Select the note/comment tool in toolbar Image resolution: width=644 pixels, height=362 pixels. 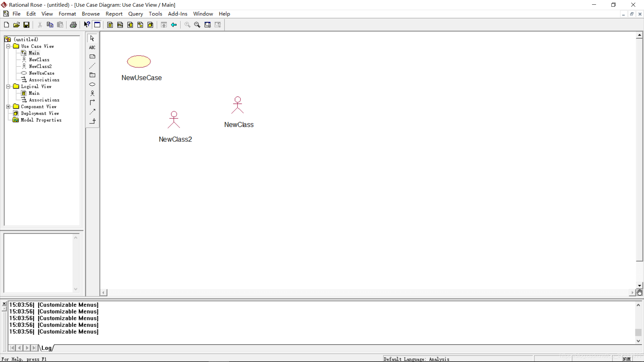[x=92, y=56]
